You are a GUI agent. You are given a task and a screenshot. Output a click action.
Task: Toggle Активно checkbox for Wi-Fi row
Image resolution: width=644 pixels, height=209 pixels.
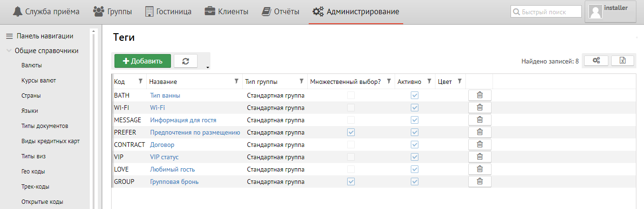click(415, 108)
